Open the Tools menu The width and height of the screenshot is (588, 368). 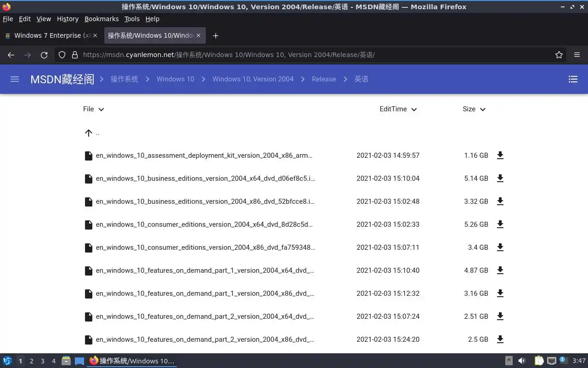tap(132, 19)
